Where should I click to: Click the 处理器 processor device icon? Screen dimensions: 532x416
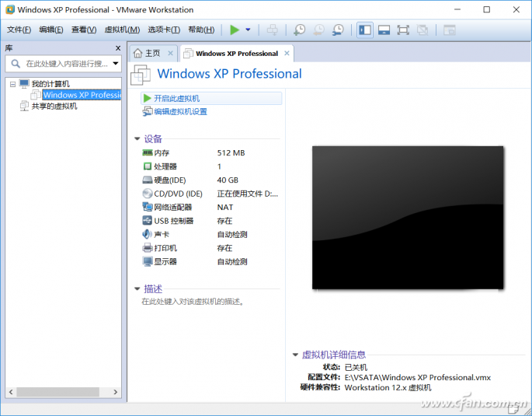tap(147, 166)
